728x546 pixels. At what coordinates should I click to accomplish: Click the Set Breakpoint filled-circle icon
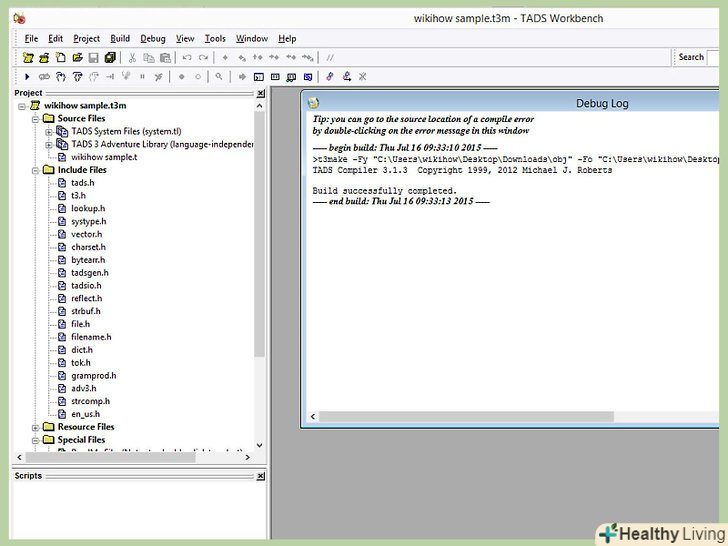[x=182, y=77]
